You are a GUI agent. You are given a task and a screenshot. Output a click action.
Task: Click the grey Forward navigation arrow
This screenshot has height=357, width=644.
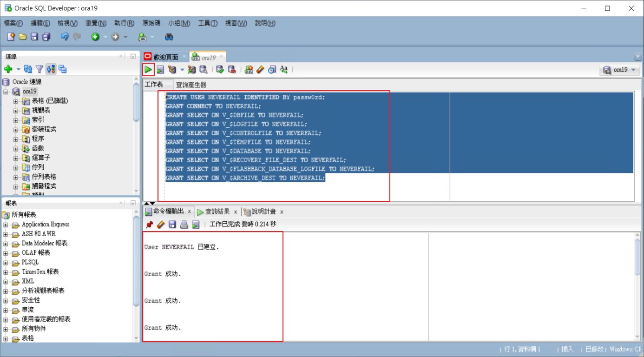(x=115, y=37)
